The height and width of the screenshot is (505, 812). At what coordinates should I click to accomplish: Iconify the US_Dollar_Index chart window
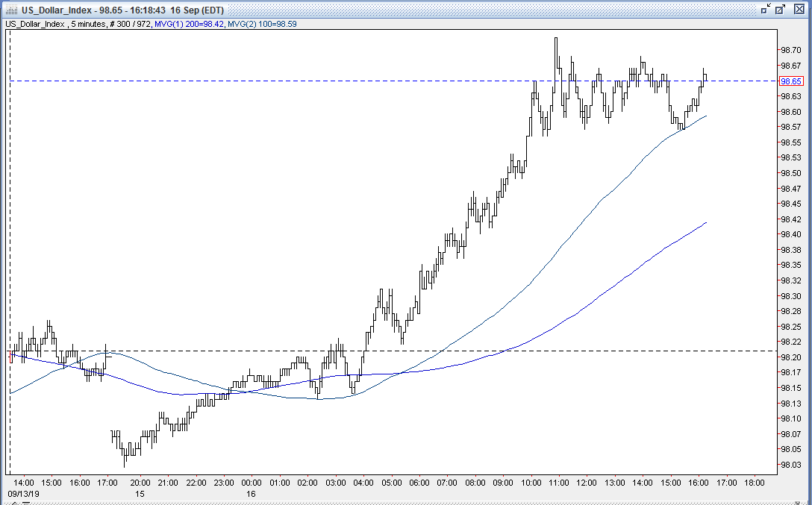pos(766,9)
